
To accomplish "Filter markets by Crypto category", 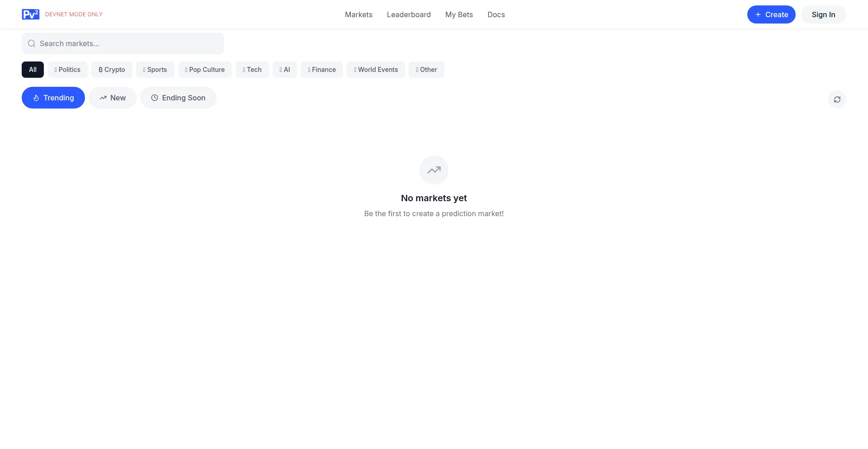I will (x=112, y=70).
